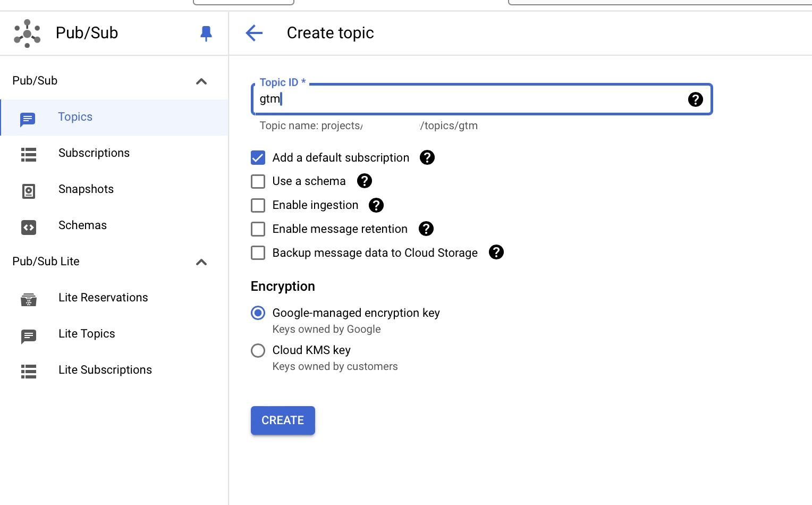Open the Schemas menu item
This screenshot has width=812, height=505.
(114, 226)
